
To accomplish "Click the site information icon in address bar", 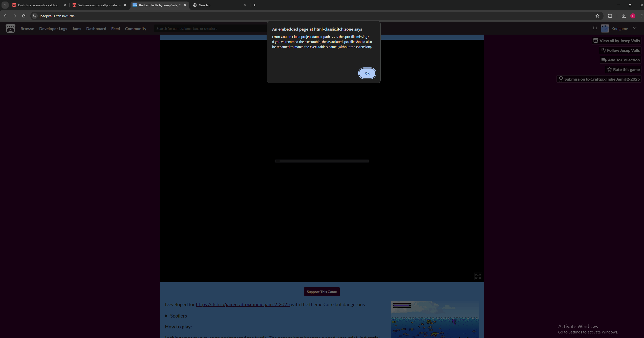I will [35, 16].
